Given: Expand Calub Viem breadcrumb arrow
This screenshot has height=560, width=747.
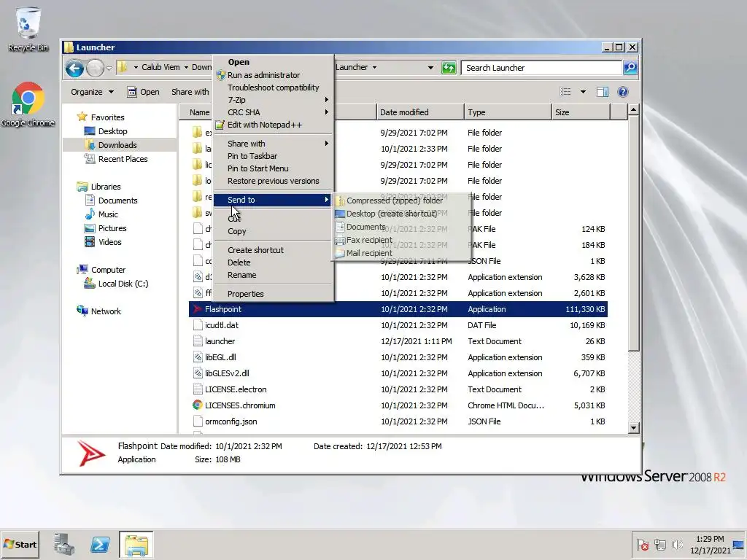Looking at the screenshot, I should pyautogui.click(x=186, y=68).
